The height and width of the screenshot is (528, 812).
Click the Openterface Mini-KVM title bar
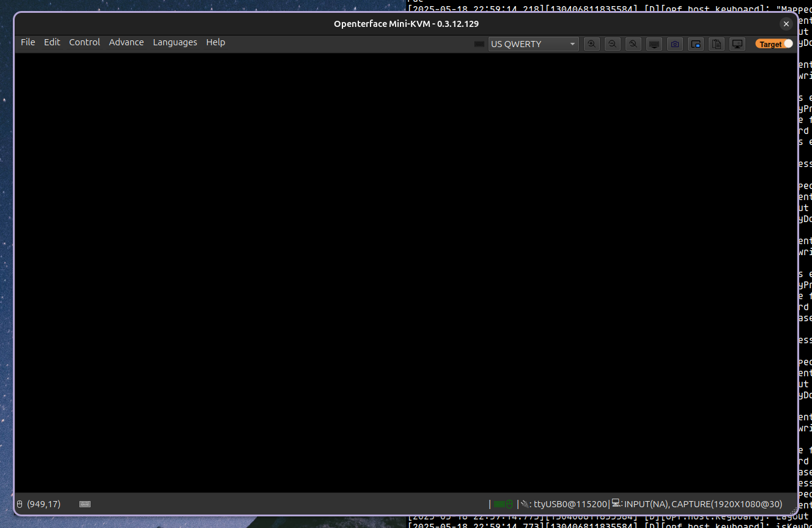(x=406, y=24)
